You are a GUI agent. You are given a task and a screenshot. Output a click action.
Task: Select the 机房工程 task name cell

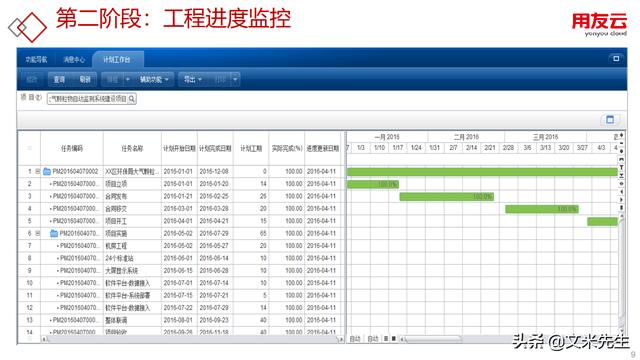coord(132,246)
